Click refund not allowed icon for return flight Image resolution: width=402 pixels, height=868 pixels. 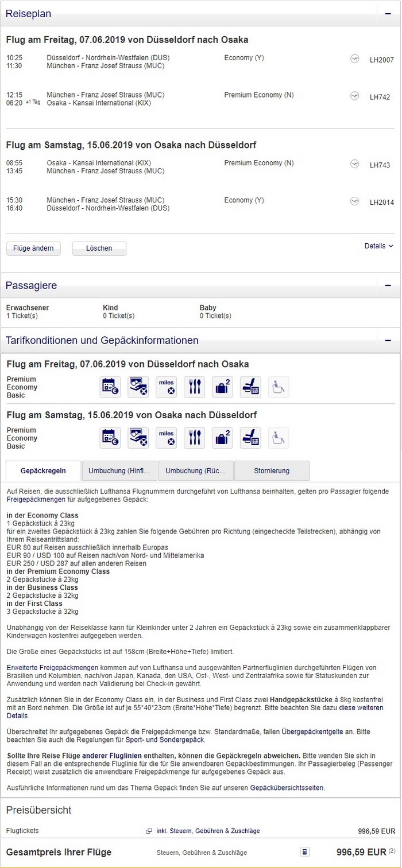(x=138, y=438)
